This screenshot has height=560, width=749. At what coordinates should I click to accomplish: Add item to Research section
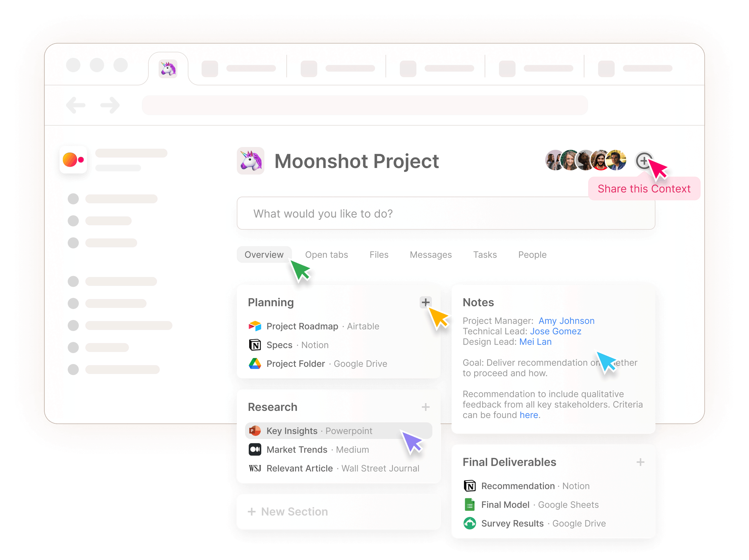(425, 407)
